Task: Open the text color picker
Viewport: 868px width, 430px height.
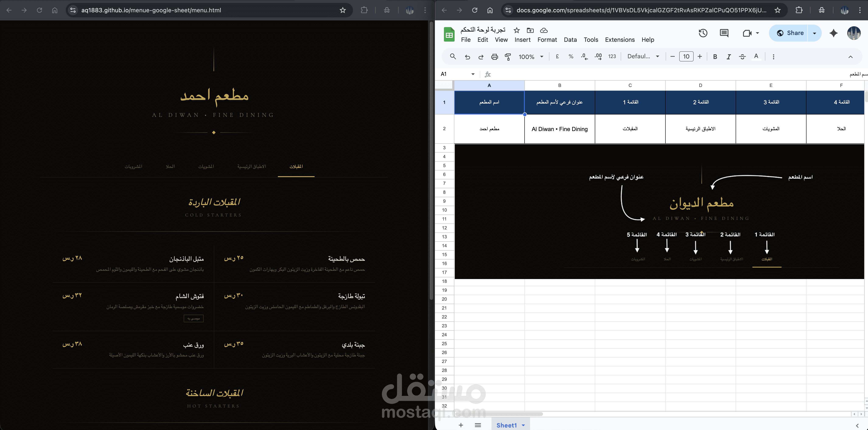Action: pos(756,57)
